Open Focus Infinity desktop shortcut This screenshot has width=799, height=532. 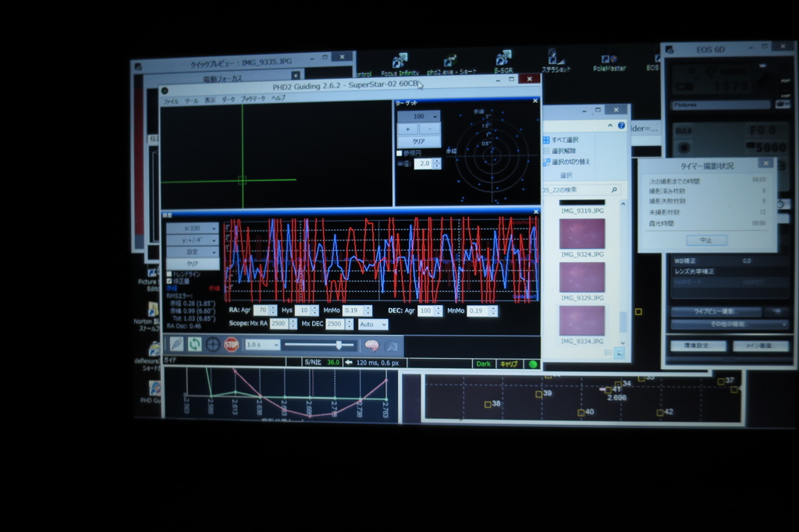400,65
